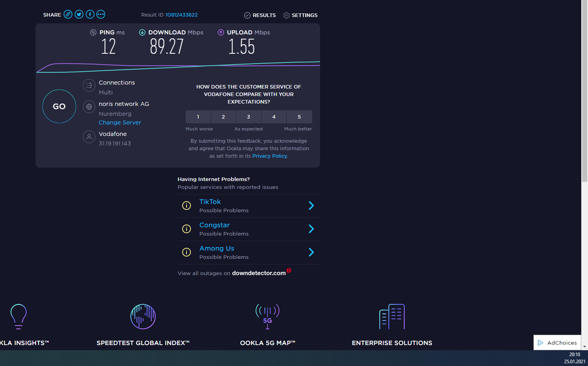The image size is (588, 366).
Task: Click Ookla 5G Map antenna icon
Action: (268, 317)
